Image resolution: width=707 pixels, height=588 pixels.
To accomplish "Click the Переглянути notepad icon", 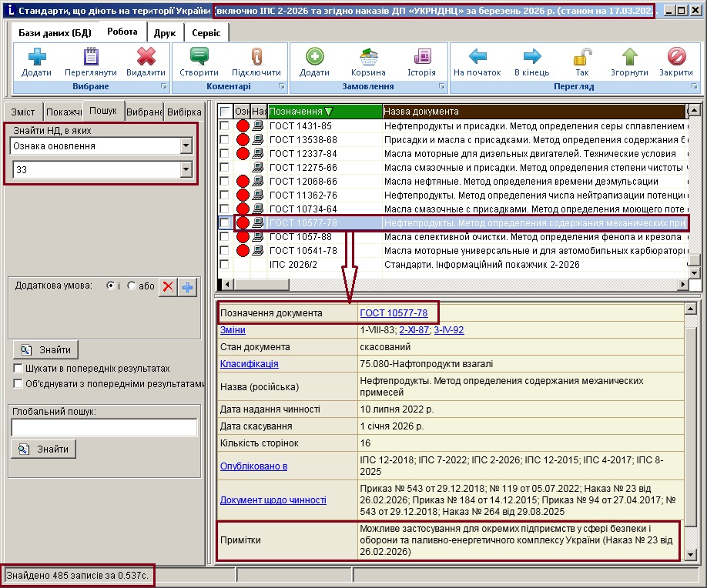I will point(91,57).
